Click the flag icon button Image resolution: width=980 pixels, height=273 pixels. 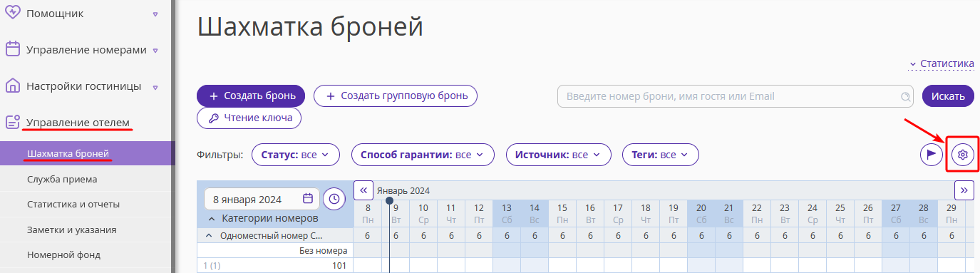tap(931, 154)
